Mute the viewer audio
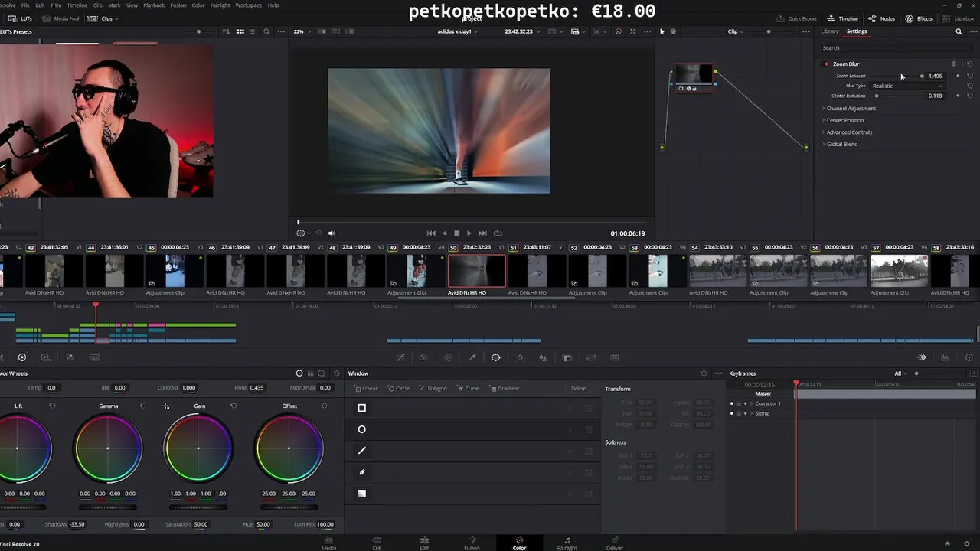This screenshot has width=980, height=551. point(332,233)
